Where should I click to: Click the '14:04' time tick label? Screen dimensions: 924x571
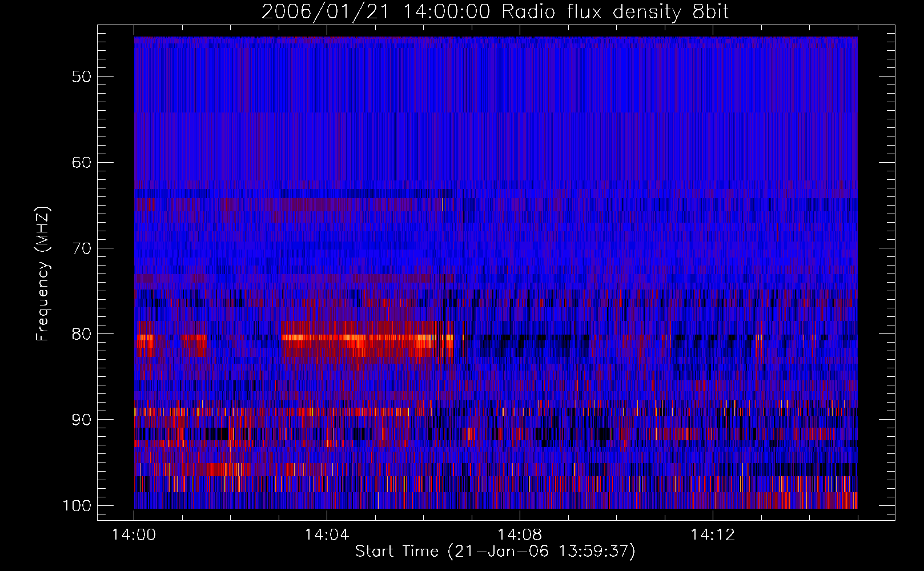327,535
